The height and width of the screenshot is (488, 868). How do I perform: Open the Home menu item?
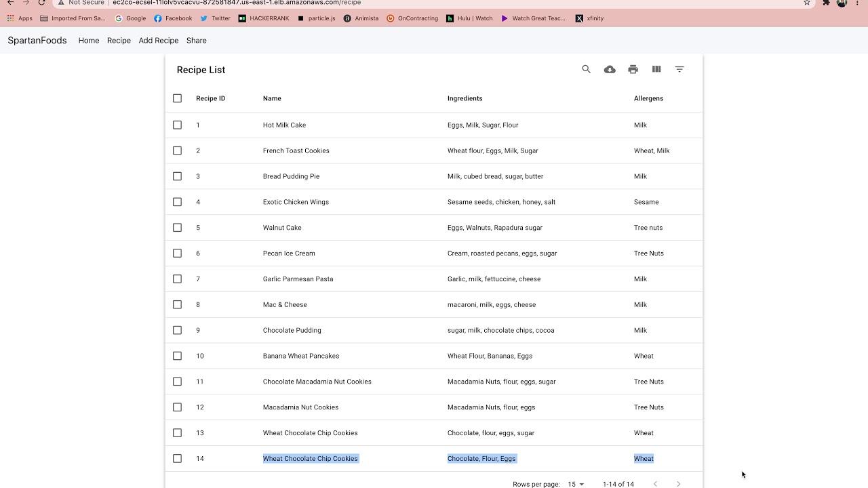tap(89, 41)
